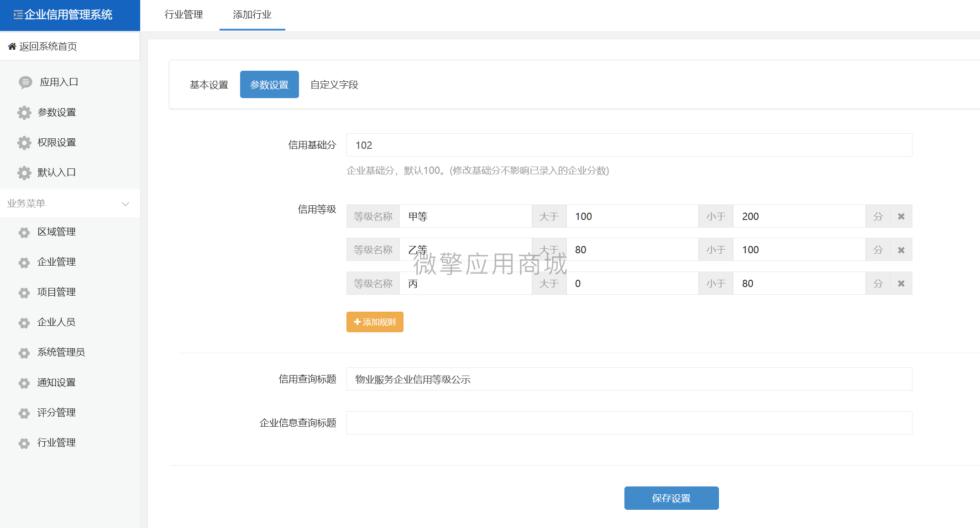Screen dimensions: 980x528
Task: Go to 评分管理 page
Action: click(x=57, y=413)
